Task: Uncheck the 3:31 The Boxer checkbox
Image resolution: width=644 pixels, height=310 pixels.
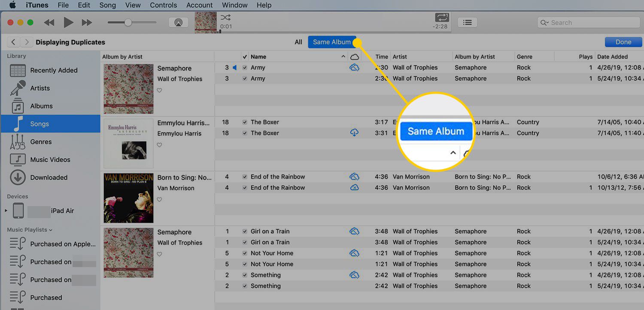Action: click(x=245, y=133)
